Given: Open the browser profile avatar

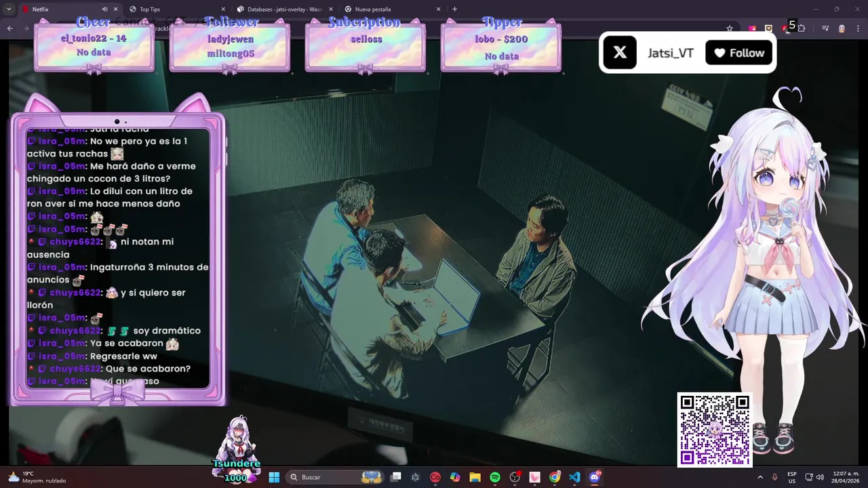Looking at the screenshot, I should coord(842,28).
